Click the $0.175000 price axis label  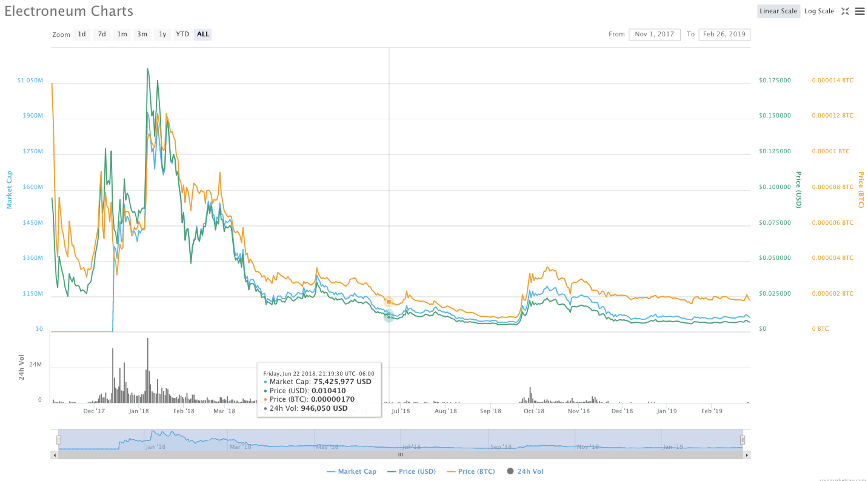(775, 81)
